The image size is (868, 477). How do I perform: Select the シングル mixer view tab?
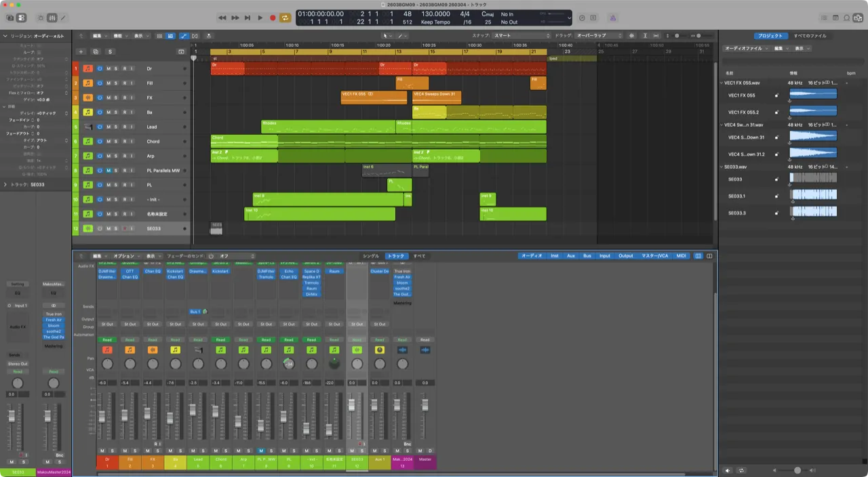pyautogui.click(x=370, y=255)
